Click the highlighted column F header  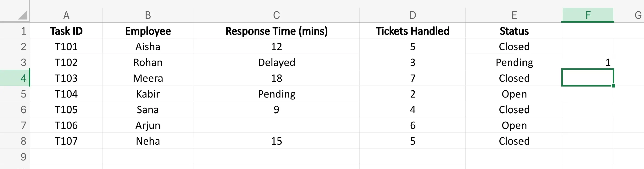[x=588, y=15]
